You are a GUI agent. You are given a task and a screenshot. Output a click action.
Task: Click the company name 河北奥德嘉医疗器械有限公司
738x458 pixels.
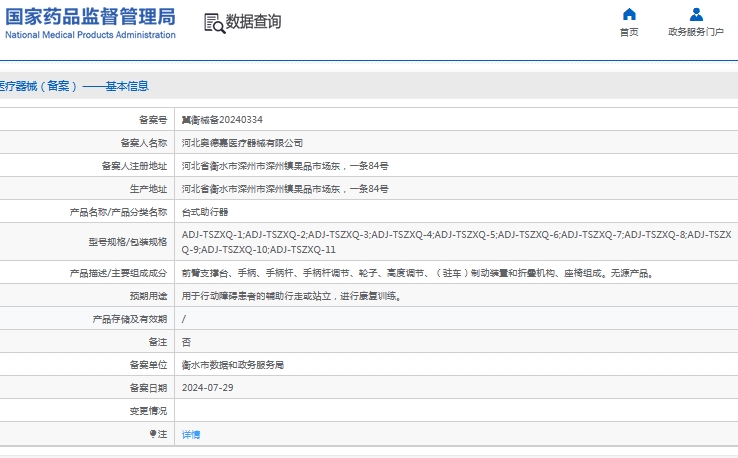point(242,143)
